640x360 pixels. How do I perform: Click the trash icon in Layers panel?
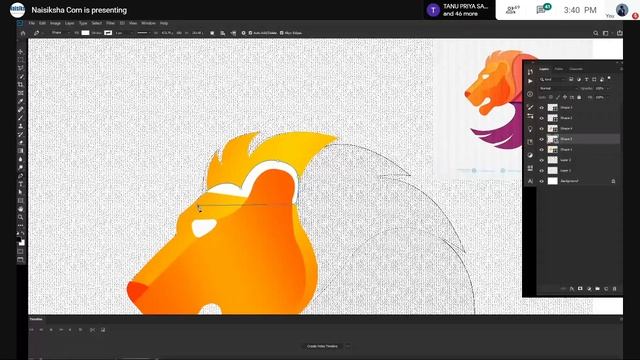[614, 289]
